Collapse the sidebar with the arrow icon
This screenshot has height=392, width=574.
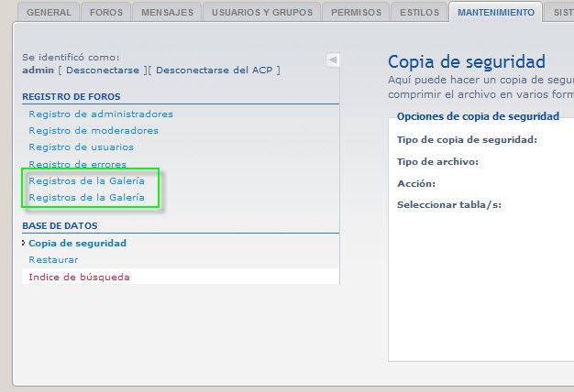333,60
